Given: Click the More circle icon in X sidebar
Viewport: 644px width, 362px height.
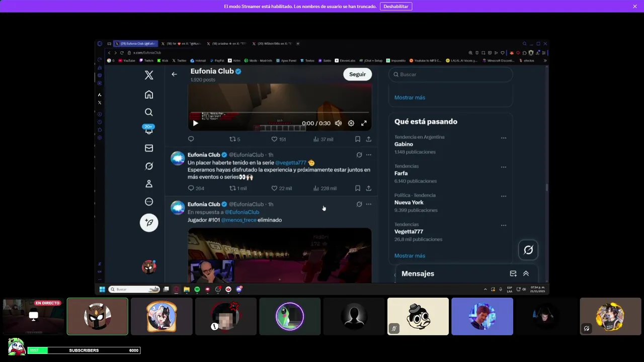Looking at the screenshot, I should (x=149, y=202).
